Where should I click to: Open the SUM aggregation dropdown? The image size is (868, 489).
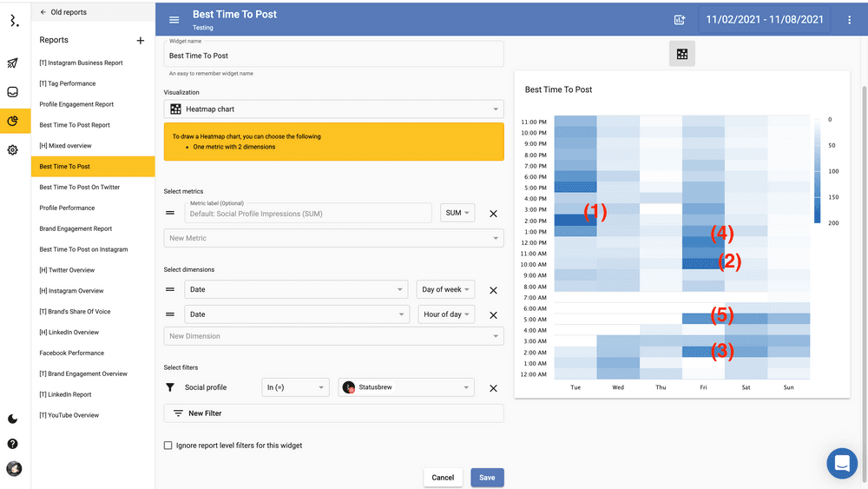pos(457,213)
